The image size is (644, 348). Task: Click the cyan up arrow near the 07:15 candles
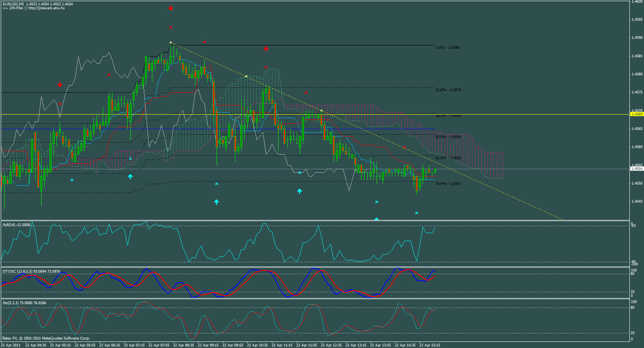tap(130, 176)
